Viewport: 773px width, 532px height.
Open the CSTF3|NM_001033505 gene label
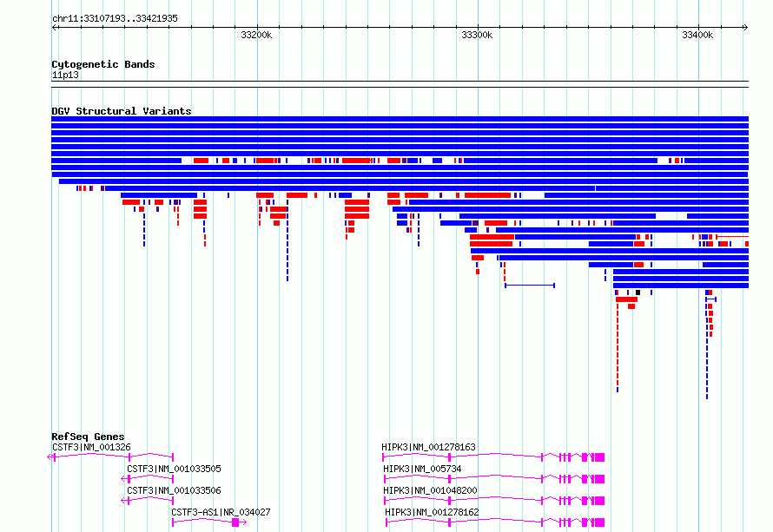point(174,469)
